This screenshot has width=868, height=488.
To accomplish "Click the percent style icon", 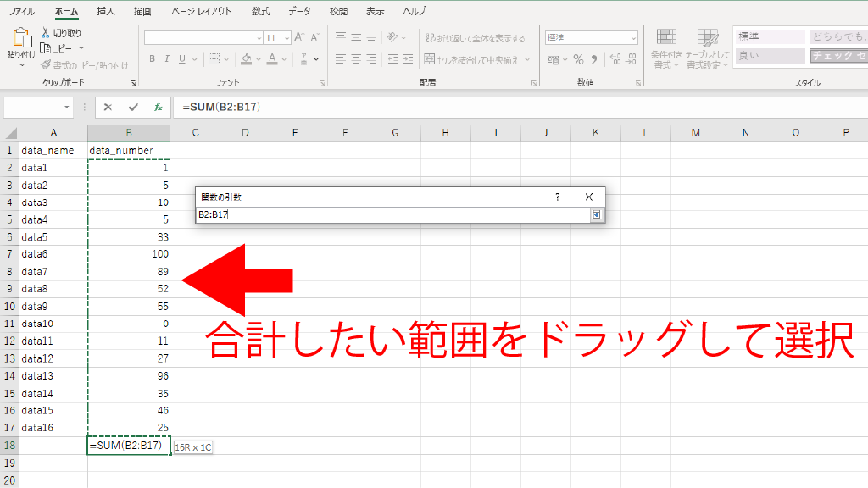I will click(578, 59).
